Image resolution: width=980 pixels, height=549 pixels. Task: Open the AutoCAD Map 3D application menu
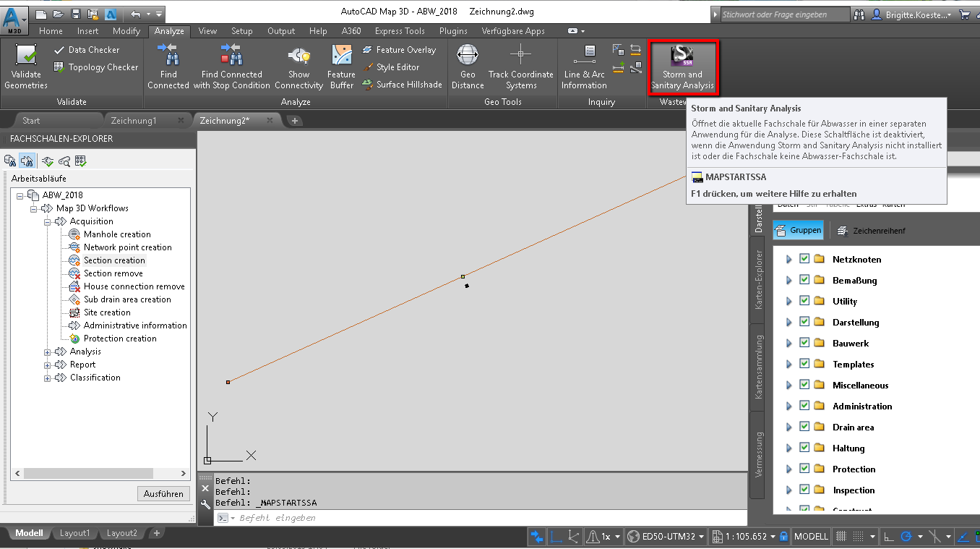(x=14, y=19)
